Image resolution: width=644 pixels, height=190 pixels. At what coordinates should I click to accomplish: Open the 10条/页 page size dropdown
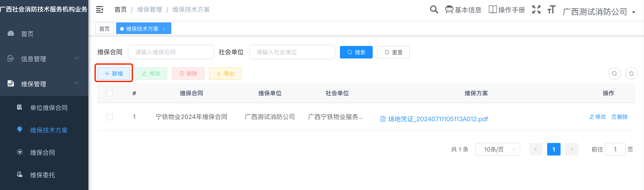(498, 149)
